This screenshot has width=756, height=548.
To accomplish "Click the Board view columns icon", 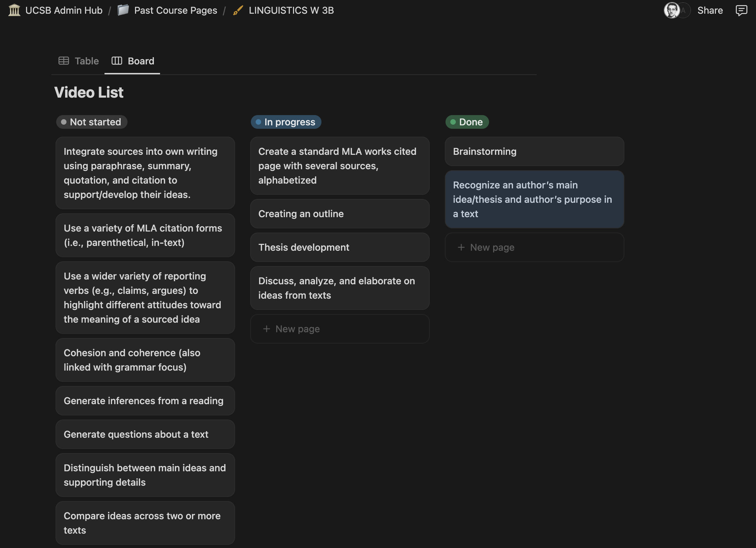I will point(117,61).
